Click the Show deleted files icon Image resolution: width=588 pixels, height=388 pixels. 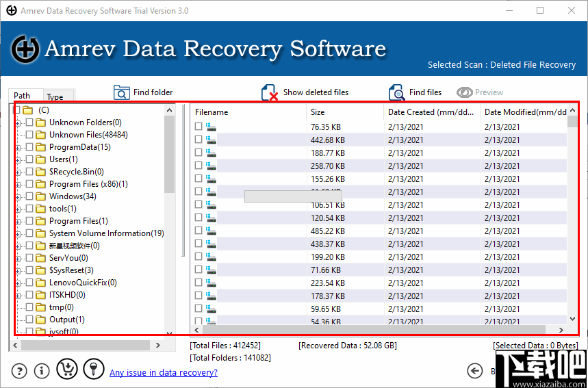(270, 92)
